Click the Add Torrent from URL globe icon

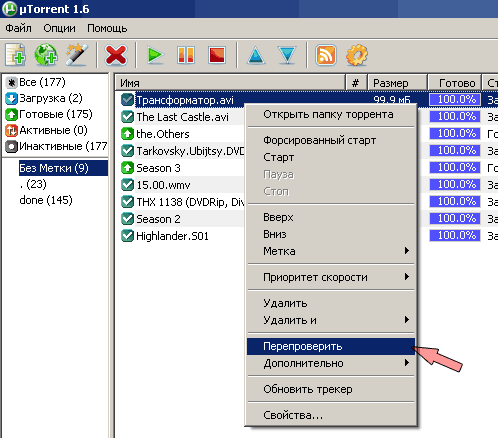pos(46,54)
